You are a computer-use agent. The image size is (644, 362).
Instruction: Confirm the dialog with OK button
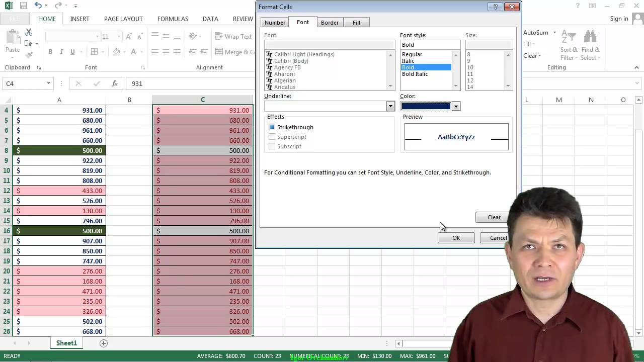click(x=456, y=238)
